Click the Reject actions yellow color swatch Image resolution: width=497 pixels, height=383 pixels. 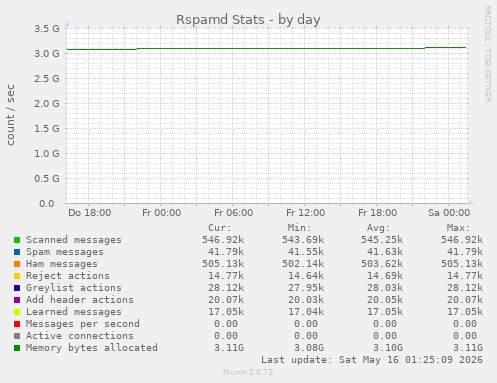[17, 276]
